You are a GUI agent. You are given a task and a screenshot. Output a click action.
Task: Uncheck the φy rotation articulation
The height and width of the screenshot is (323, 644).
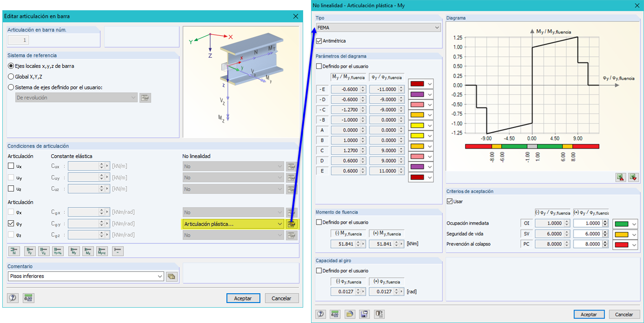12,224
